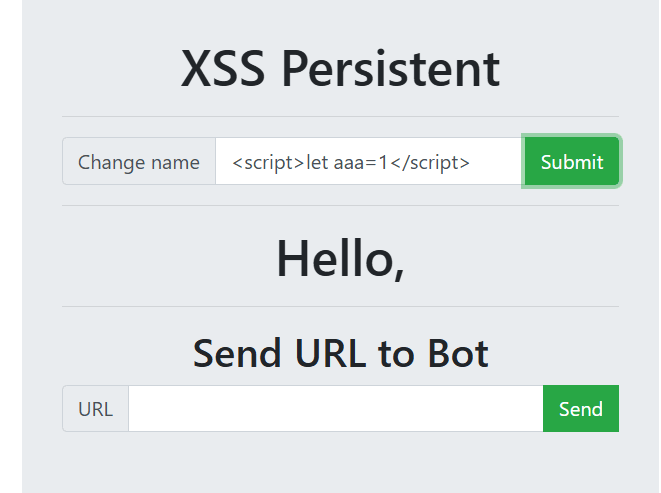Focus the Change name text field
Image resolution: width=661 pixels, height=493 pixels.
[x=368, y=162]
